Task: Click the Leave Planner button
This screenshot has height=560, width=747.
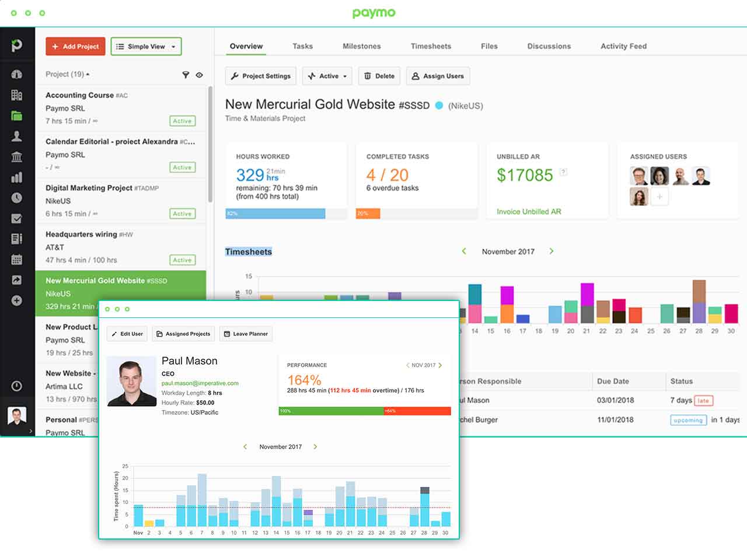Action: click(x=246, y=334)
